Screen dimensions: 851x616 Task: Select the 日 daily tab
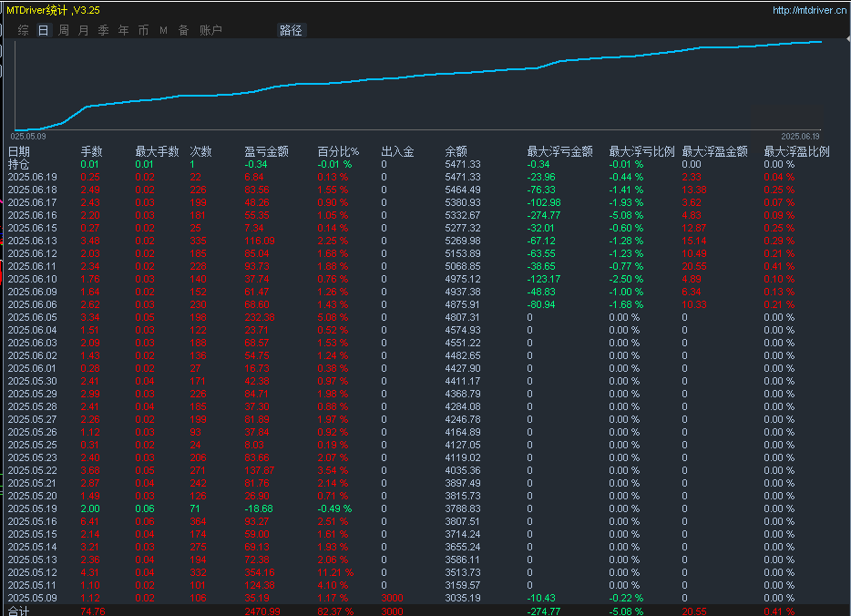coord(44,30)
